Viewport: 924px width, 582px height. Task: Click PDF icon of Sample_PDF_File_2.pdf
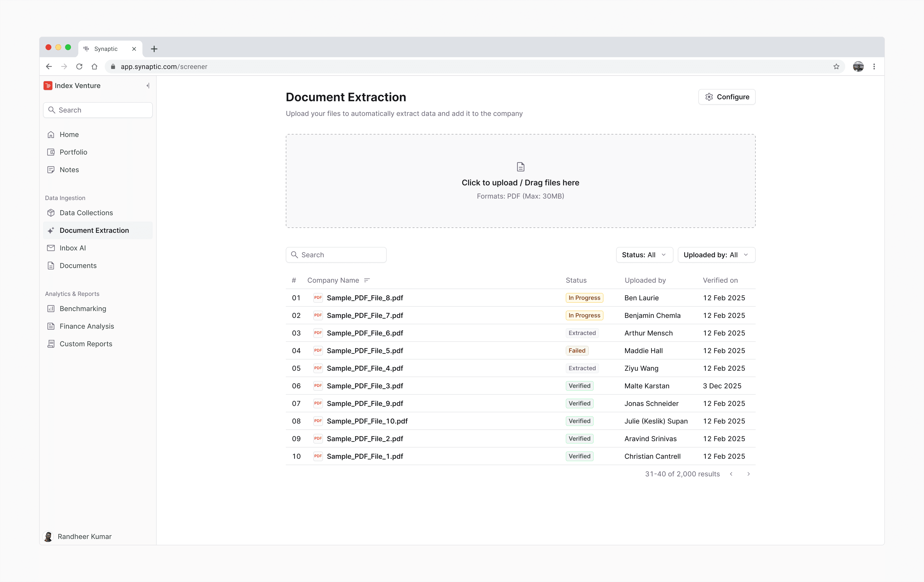(x=318, y=439)
